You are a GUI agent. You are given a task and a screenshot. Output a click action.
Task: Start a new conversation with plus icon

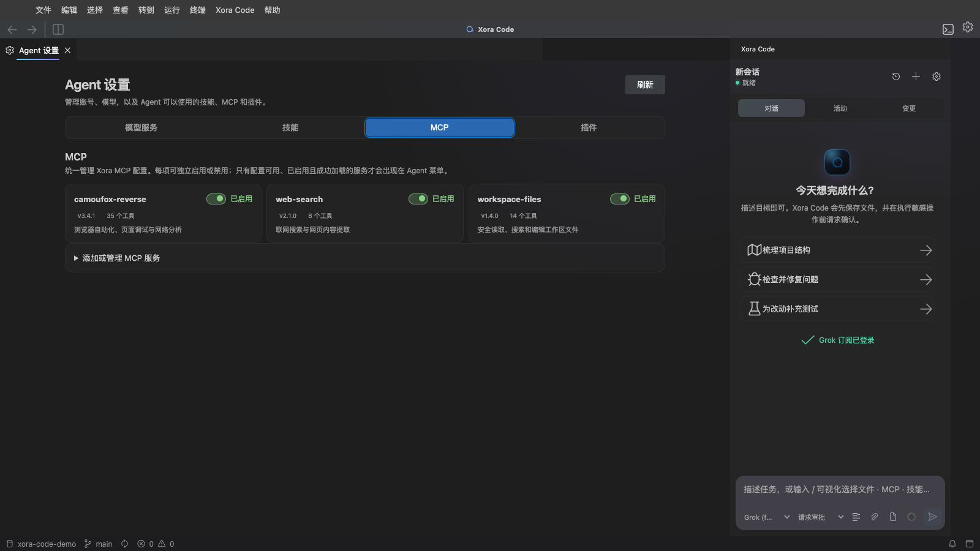pyautogui.click(x=916, y=77)
